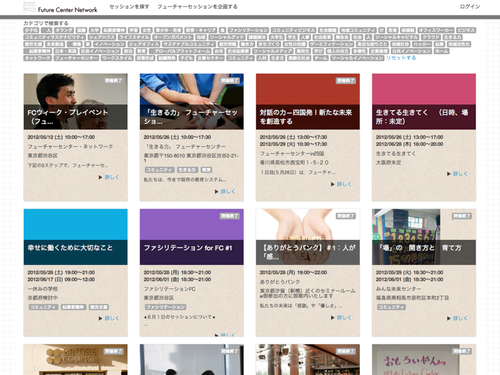The height and width of the screenshot is (375, 500).
Task: Filter by the グローバルプラットフォーム category tag
Action: coord(180,51)
